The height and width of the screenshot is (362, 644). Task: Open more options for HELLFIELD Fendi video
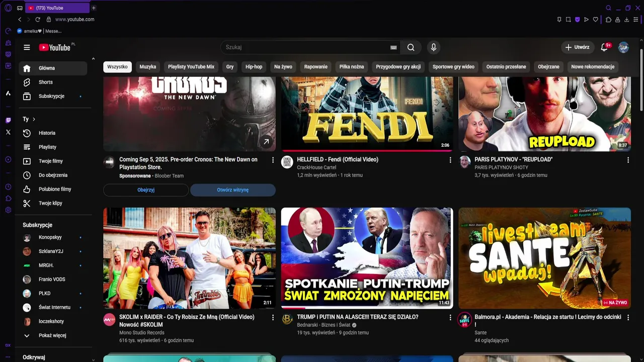(450, 160)
